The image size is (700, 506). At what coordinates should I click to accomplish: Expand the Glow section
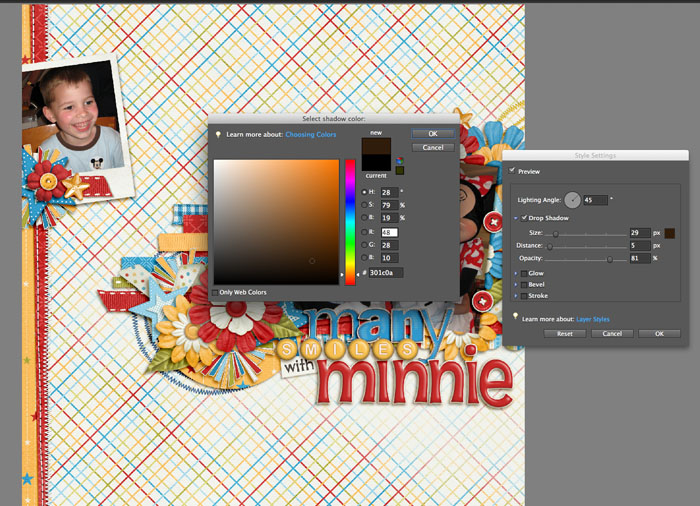516,273
